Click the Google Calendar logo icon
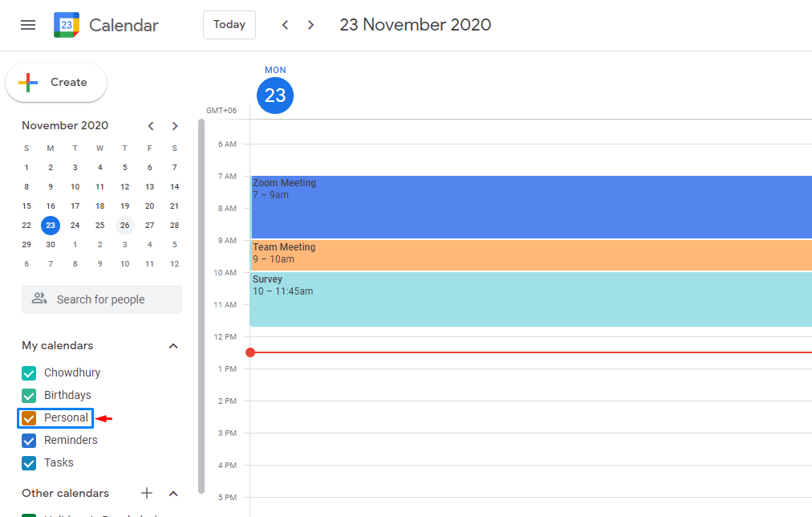This screenshot has height=517, width=812. click(x=65, y=25)
